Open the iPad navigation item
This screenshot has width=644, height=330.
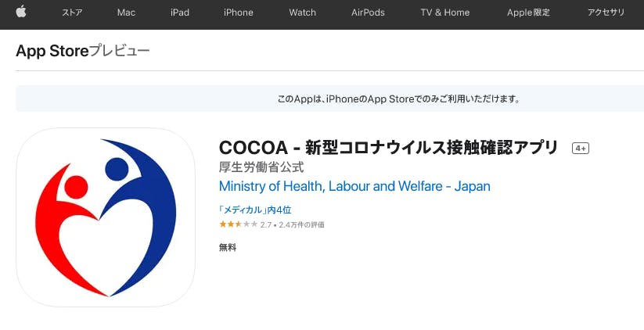point(181,13)
